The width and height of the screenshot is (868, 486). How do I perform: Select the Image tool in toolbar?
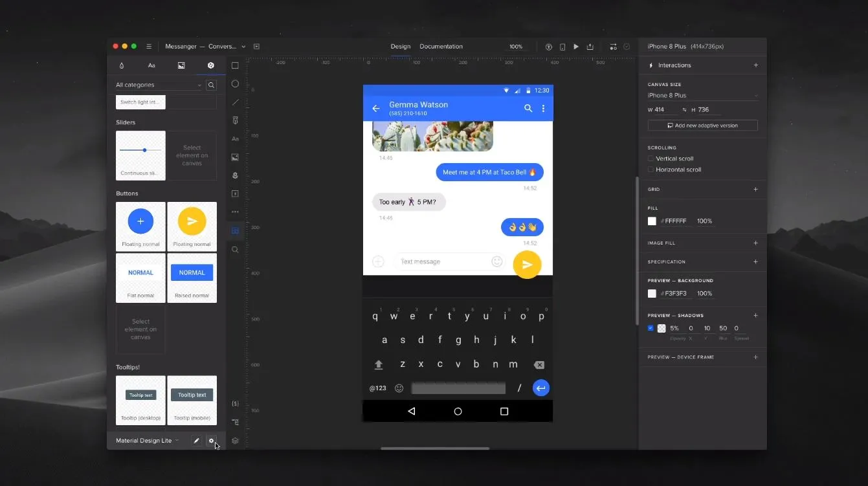click(235, 157)
